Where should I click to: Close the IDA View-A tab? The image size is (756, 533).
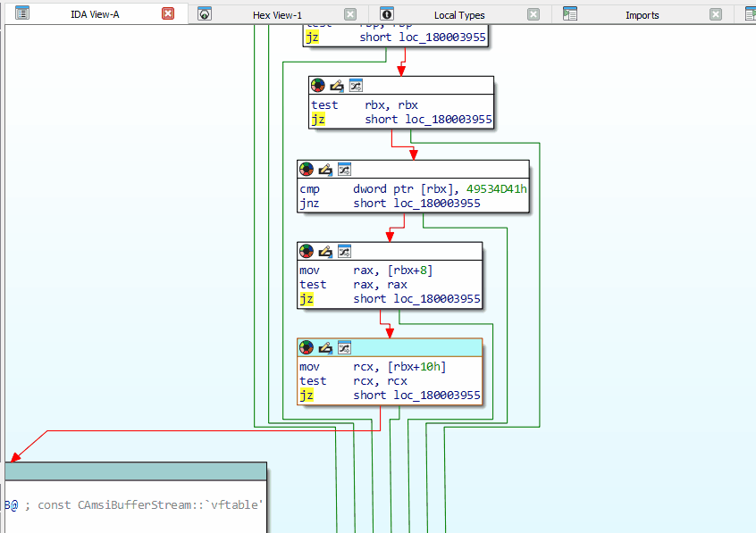coord(168,14)
